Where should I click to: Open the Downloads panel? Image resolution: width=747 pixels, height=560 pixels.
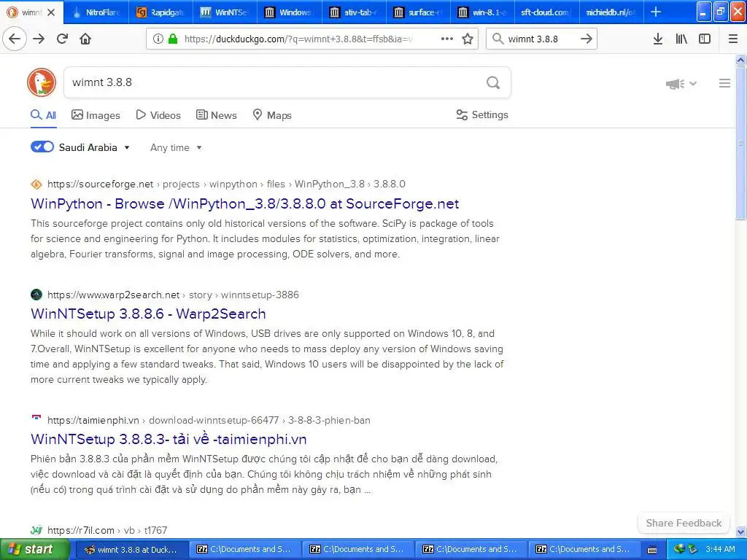click(x=658, y=39)
